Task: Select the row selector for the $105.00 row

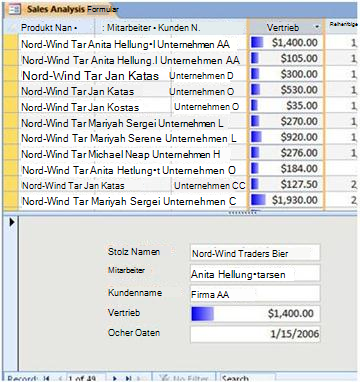Action: 11,58
